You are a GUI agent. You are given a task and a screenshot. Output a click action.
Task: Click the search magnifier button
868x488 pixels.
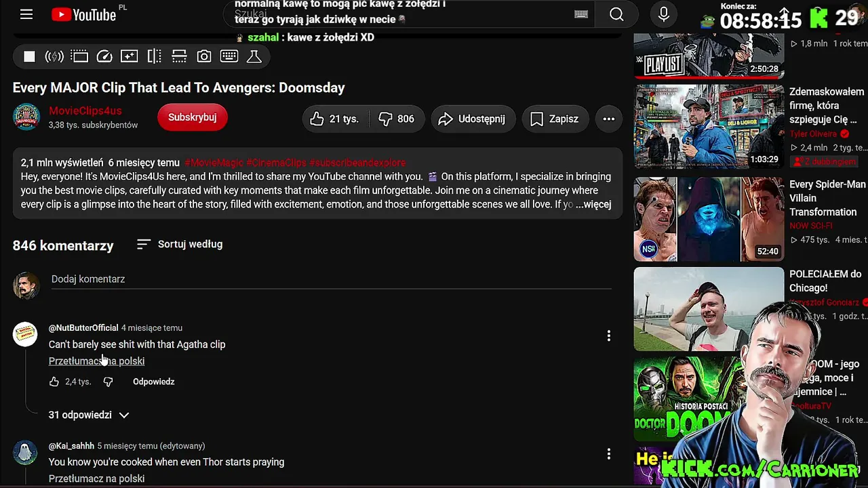click(x=616, y=14)
